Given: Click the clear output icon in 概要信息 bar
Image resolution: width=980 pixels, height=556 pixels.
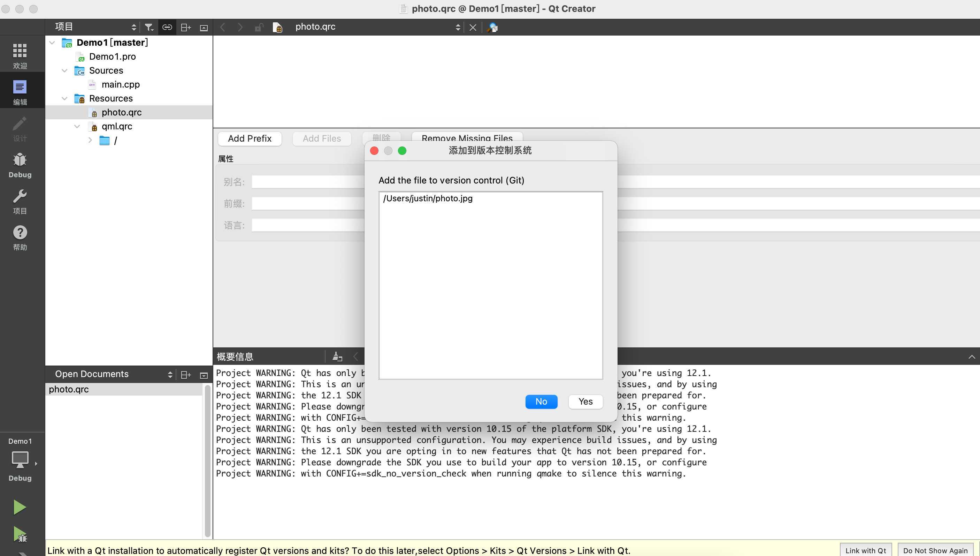Looking at the screenshot, I should [x=337, y=356].
